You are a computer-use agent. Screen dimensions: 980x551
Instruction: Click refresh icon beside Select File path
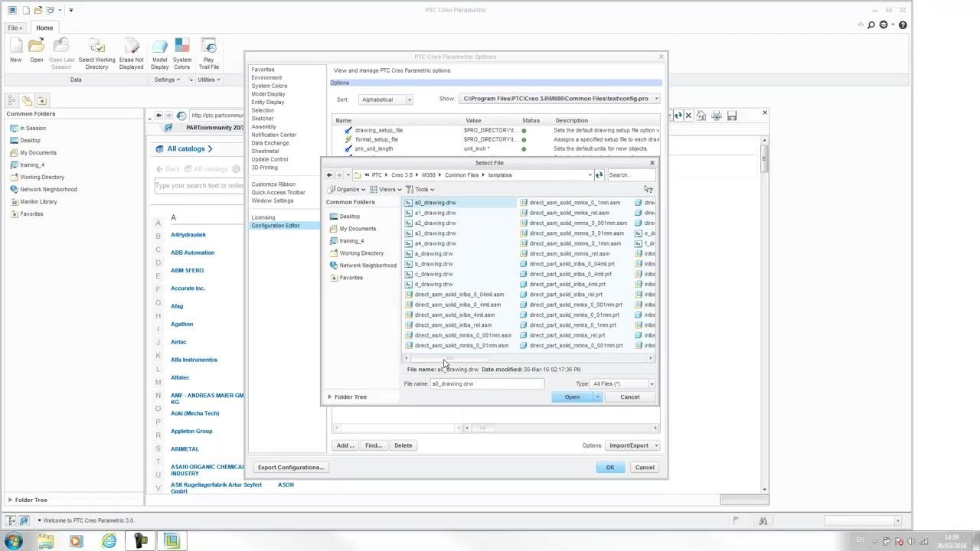point(599,175)
